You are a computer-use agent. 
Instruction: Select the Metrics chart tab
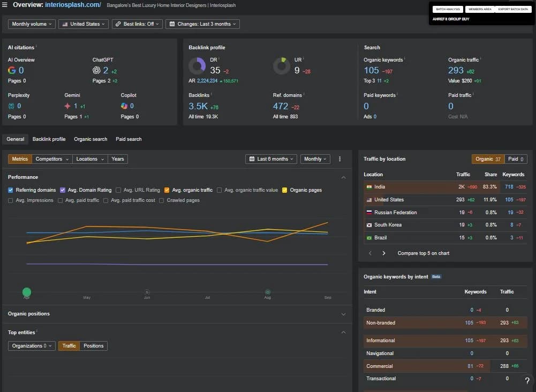pos(20,159)
